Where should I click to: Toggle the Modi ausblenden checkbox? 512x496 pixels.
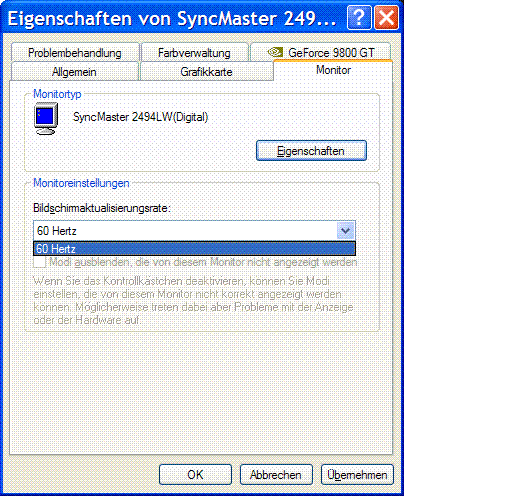click(40, 262)
